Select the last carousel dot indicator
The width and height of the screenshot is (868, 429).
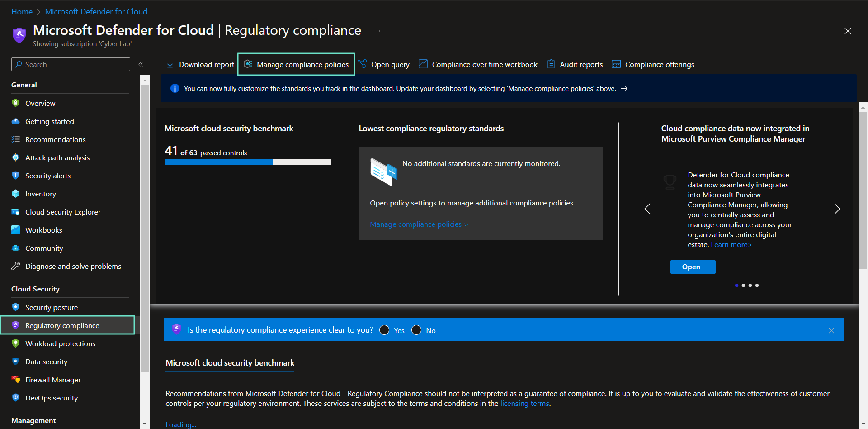757,286
